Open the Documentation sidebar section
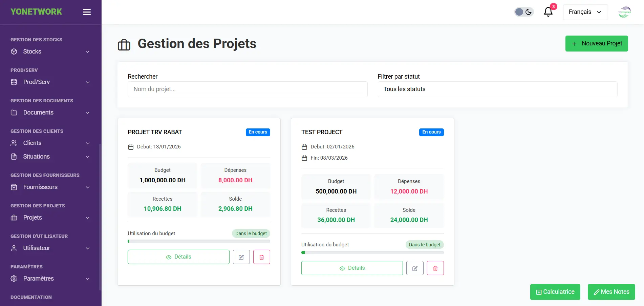The height and width of the screenshot is (306, 644). point(31,297)
